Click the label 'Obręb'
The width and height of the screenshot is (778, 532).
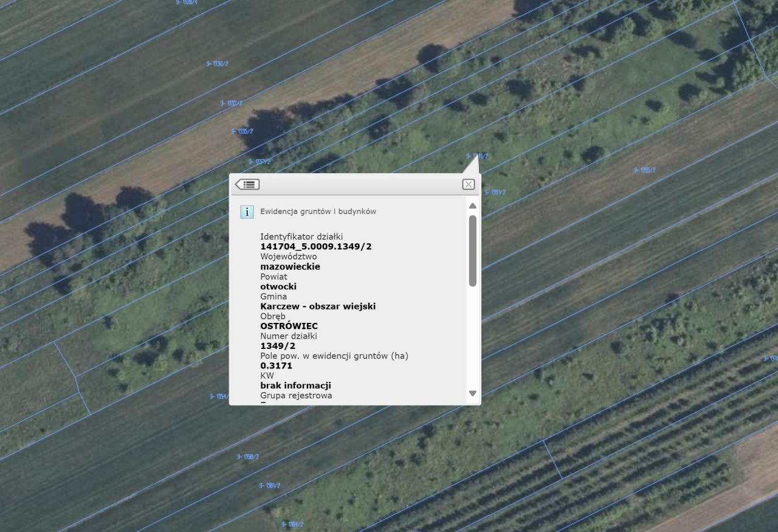tap(273, 316)
